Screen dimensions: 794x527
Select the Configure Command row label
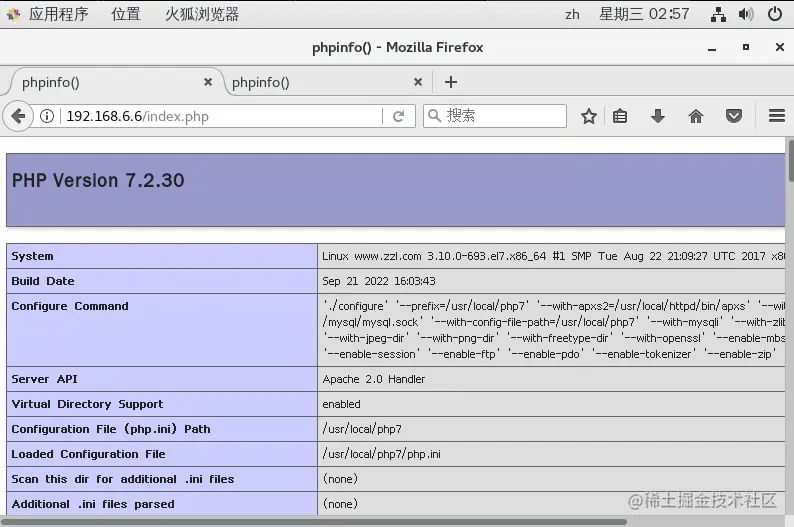coord(70,306)
